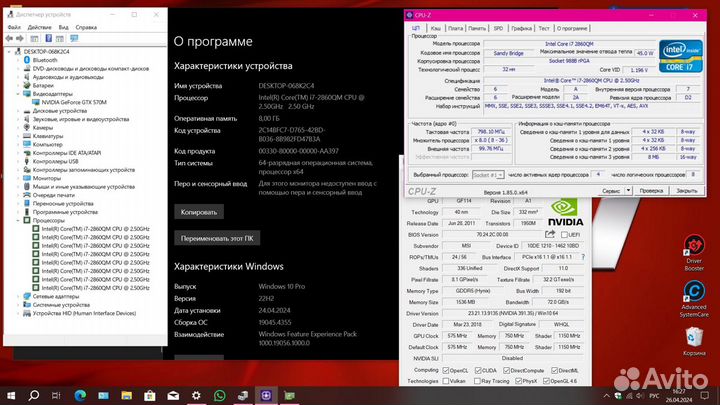Screen dimensions: 720x405
Task: Open Mail app from the taskbar
Action: [173, 395]
